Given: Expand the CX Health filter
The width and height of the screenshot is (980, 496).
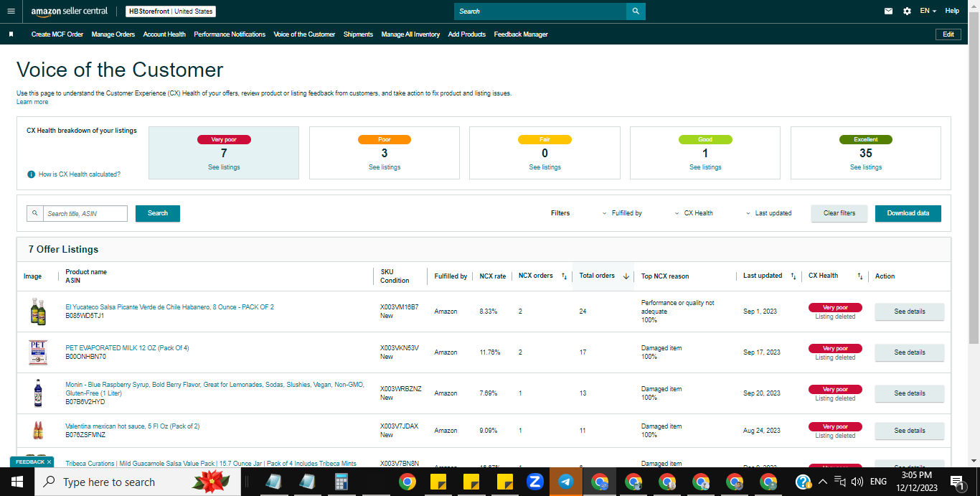Looking at the screenshot, I should [694, 213].
